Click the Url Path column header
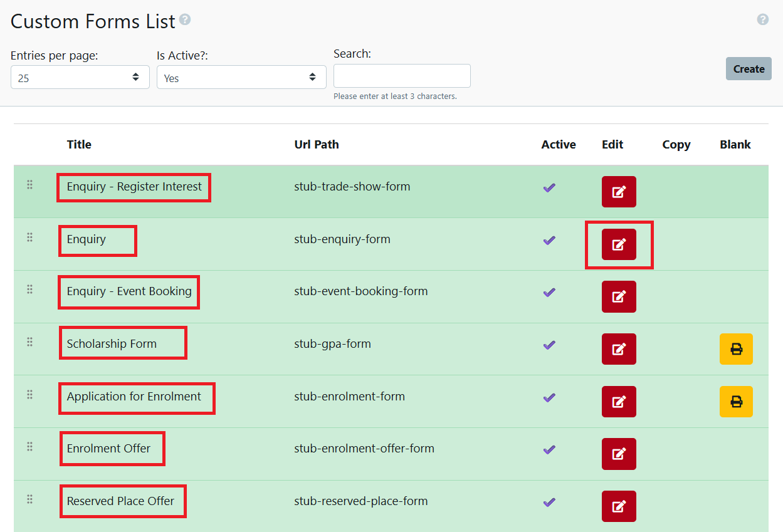 click(317, 145)
